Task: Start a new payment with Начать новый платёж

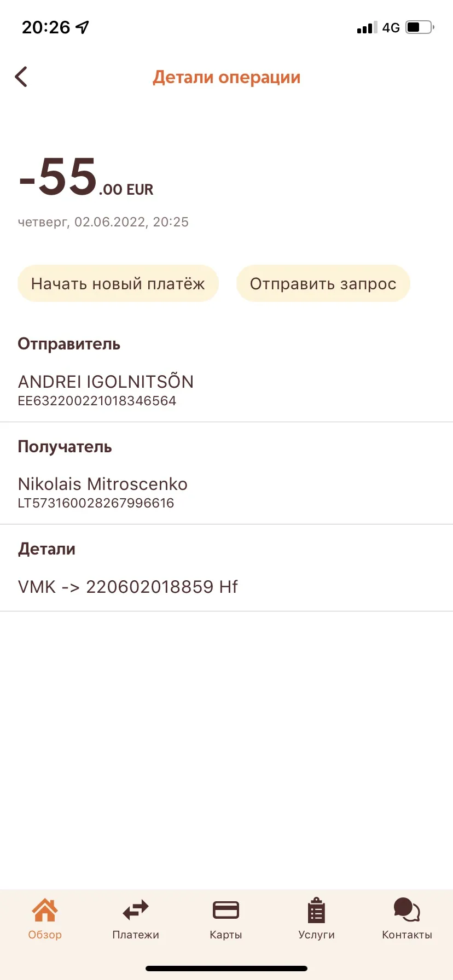Action: click(x=118, y=283)
